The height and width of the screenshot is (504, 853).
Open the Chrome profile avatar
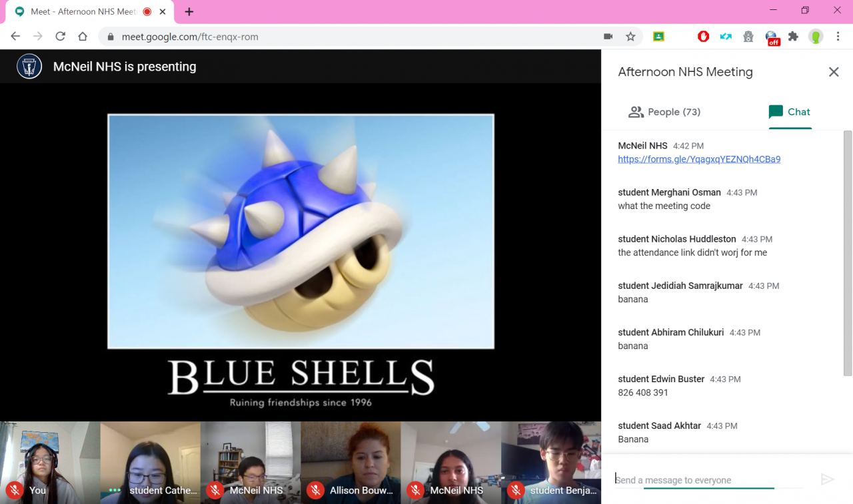pyautogui.click(x=816, y=37)
